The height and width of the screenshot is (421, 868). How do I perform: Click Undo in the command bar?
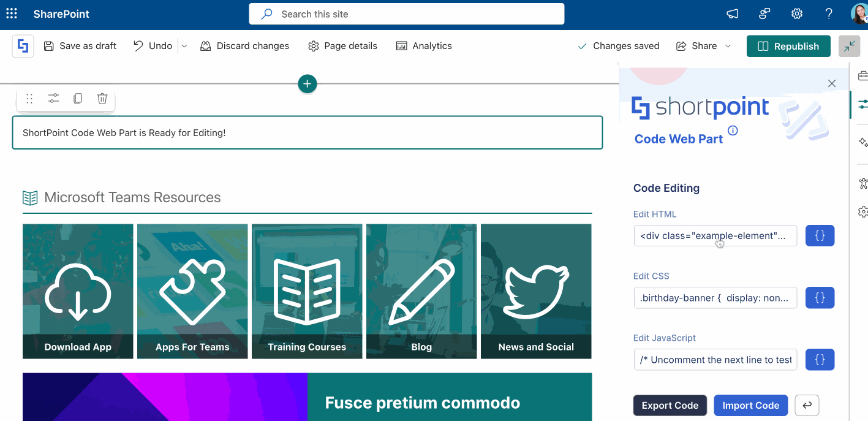(x=153, y=46)
